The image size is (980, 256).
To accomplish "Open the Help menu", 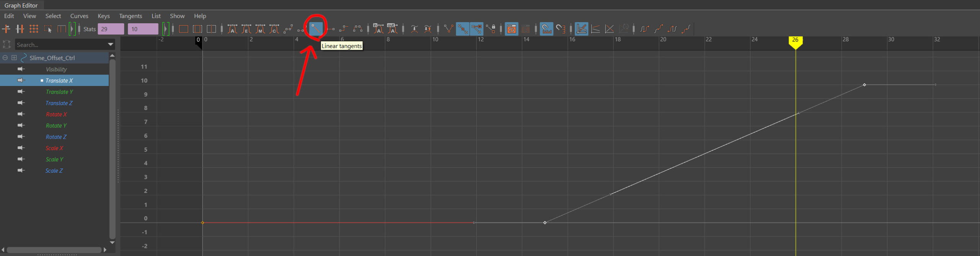I will [x=200, y=16].
